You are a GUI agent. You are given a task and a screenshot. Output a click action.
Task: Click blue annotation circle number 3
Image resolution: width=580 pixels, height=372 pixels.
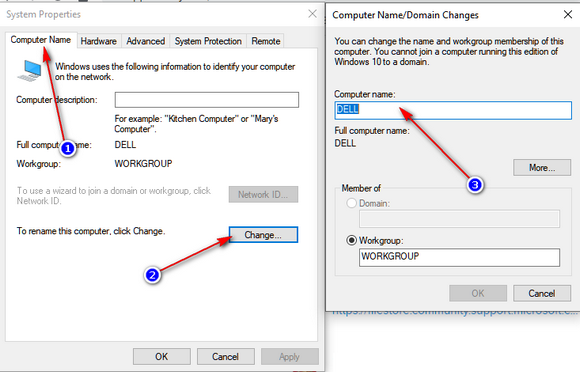(x=475, y=185)
